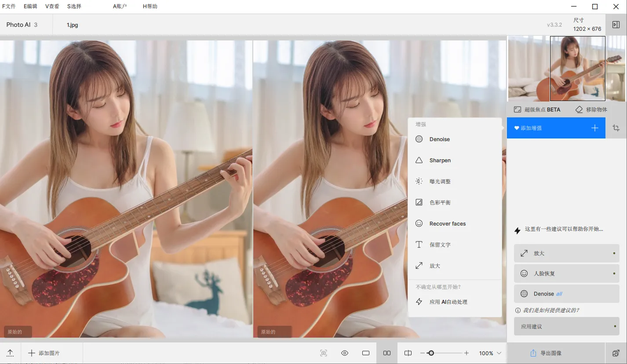Screen dimensions: 627x364
Task: Click the v3.3.2 version label
Action: (x=554, y=25)
